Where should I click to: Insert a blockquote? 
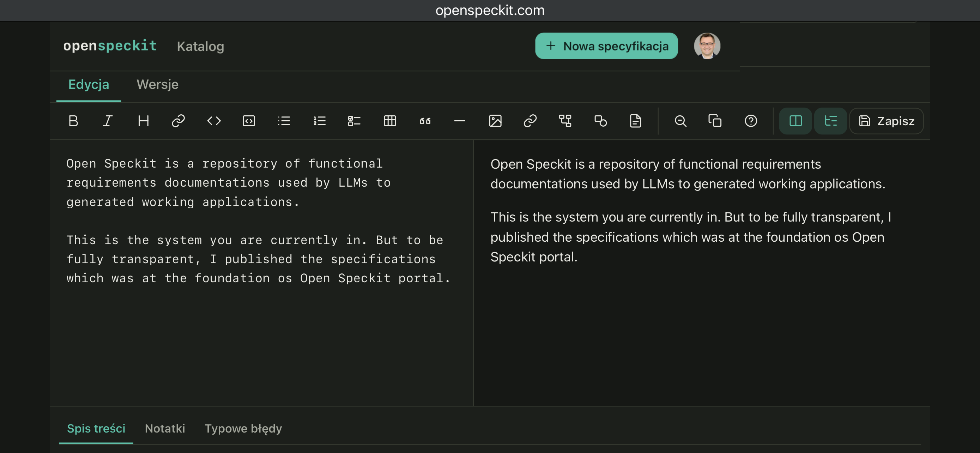click(425, 121)
